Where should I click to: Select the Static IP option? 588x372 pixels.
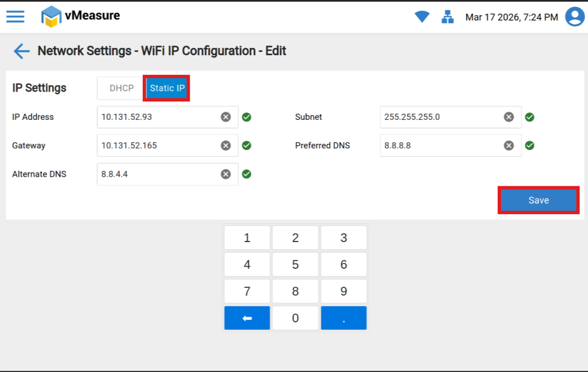(x=167, y=88)
